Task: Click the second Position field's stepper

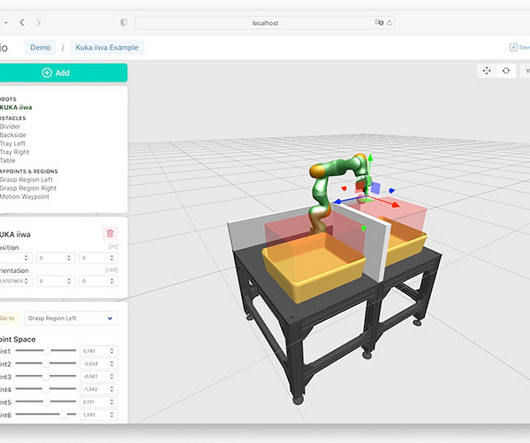Action: (69, 258)
